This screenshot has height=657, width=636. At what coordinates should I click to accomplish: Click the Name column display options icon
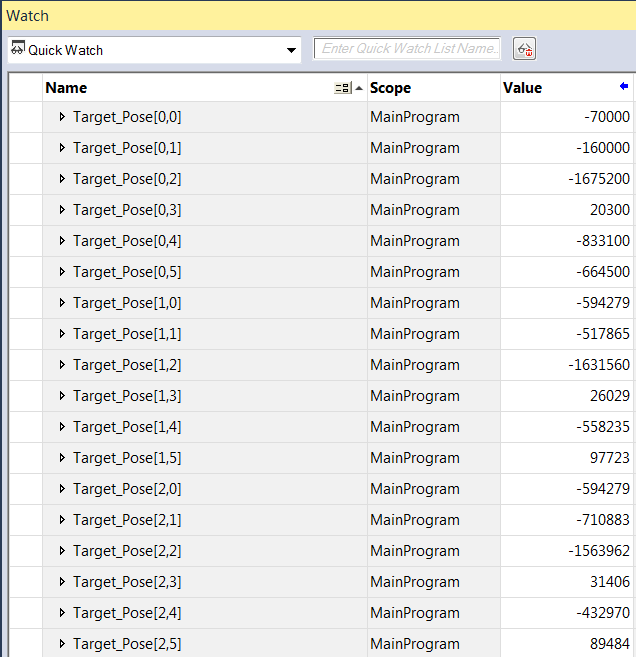(343, 88)
